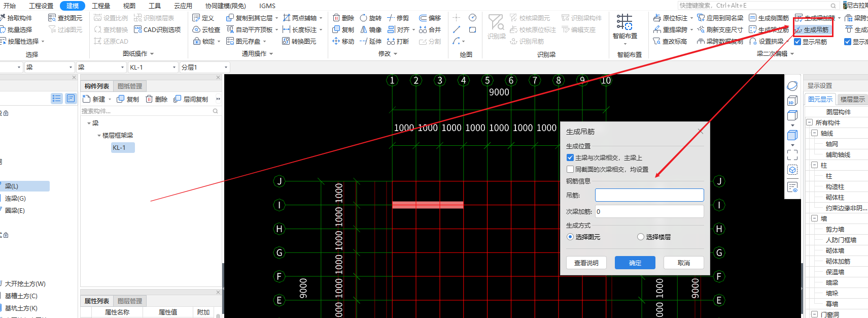
Task: Click the 转换图元 convert element tool
Action: 299,41
